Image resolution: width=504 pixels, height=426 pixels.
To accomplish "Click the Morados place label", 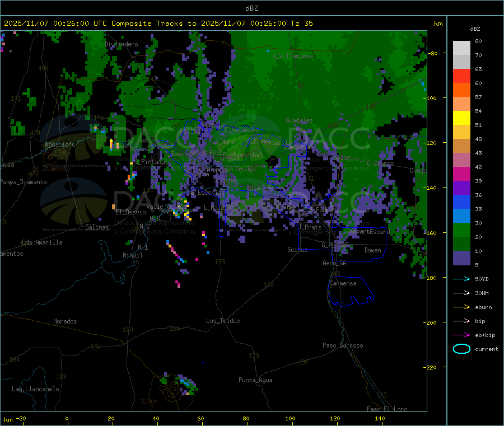I will 66,321.
